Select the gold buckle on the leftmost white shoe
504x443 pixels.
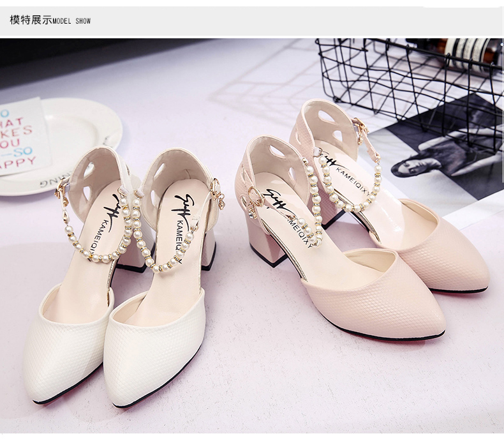[63, 188]
